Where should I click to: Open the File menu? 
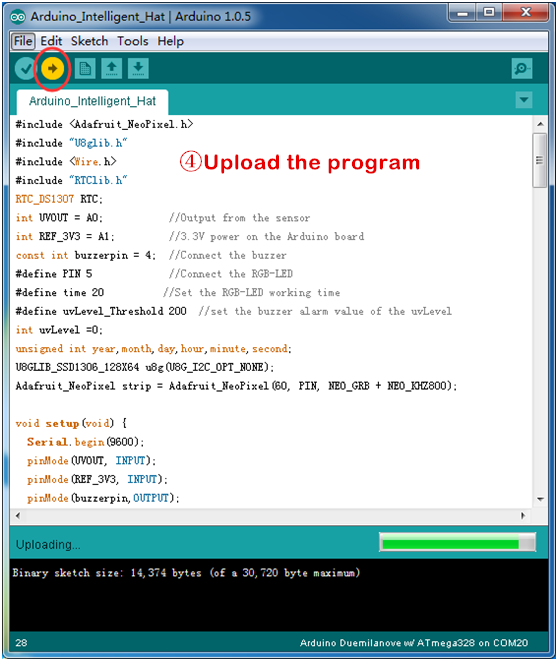23,41
